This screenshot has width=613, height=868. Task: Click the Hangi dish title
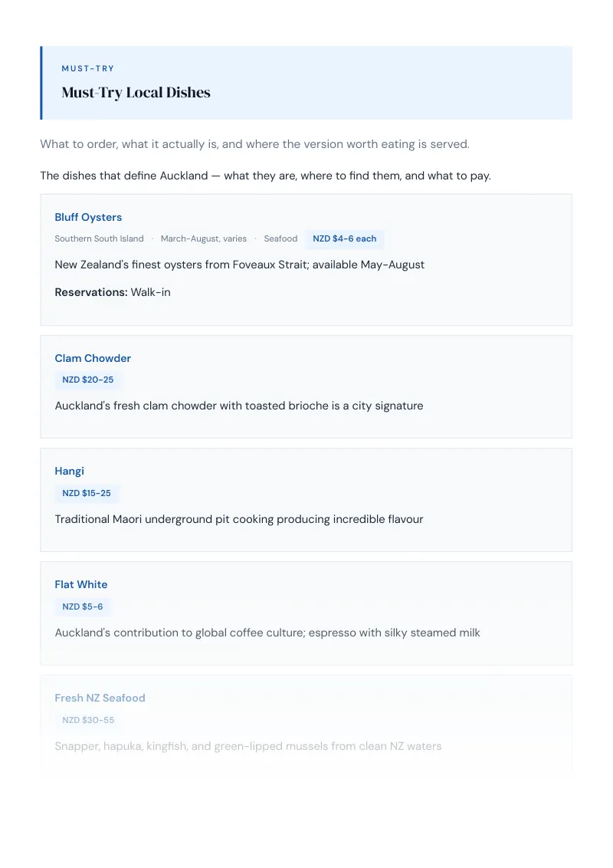pos(69,471)
